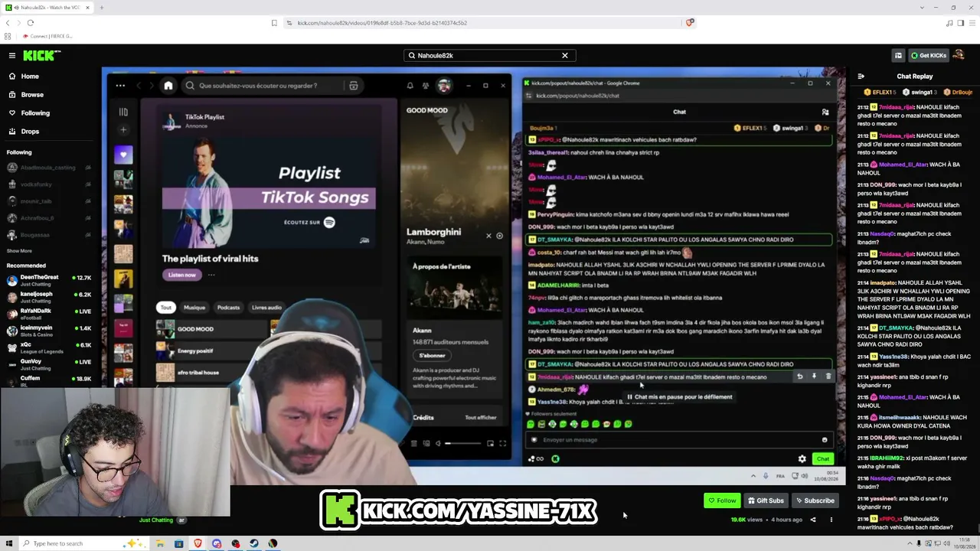Viewport: 980px width, 551px height.
Task: Select the Podcasts filter chip in Spotify
Action: (228, 308)
